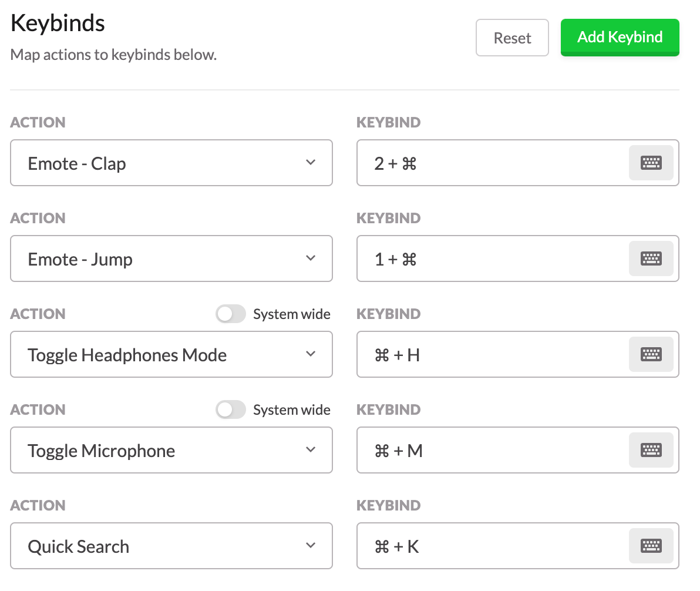Click the Keybinds heading text
This screenshot has height=591, width=700.
click(58, 23)
